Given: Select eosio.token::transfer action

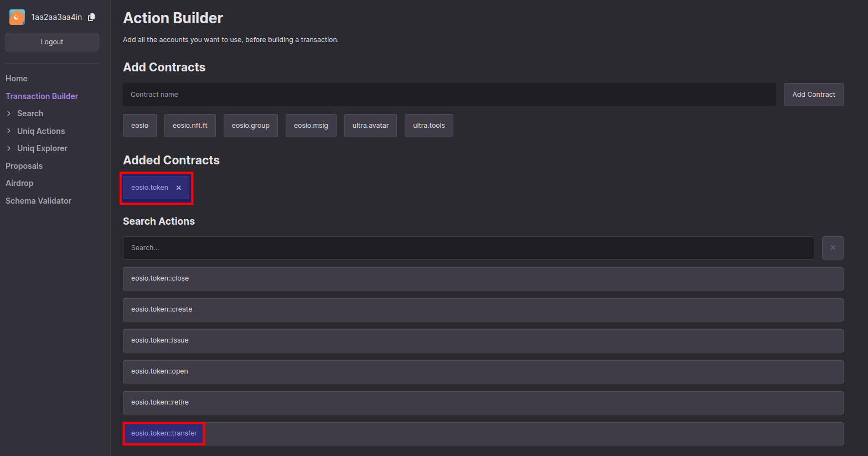Looking at the screenshot, I should pyautogui.click(x=483, y=434).
